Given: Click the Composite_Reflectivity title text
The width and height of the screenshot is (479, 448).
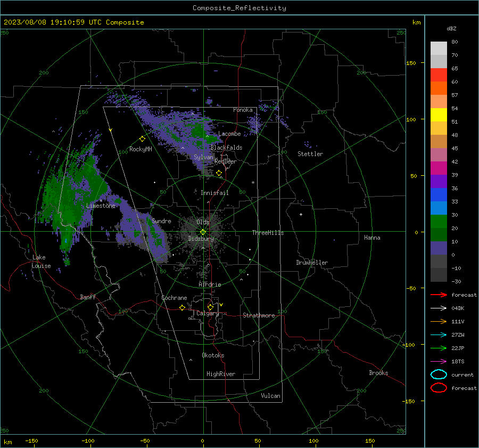Looking at the screenshot, I should pos(240,8).
